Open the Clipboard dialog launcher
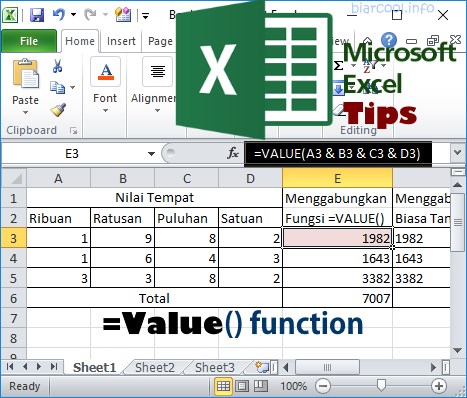 [74, 131]
